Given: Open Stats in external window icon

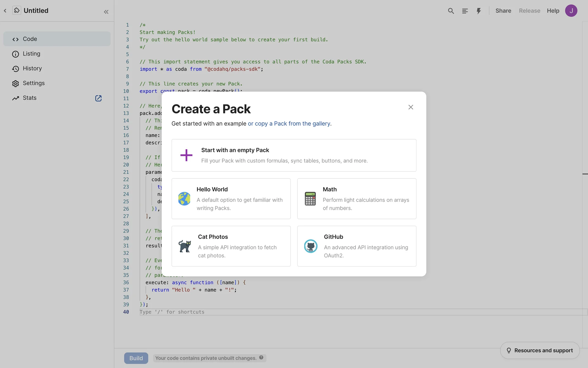Looking at the screenshot, I should click(x=98, y=98).
